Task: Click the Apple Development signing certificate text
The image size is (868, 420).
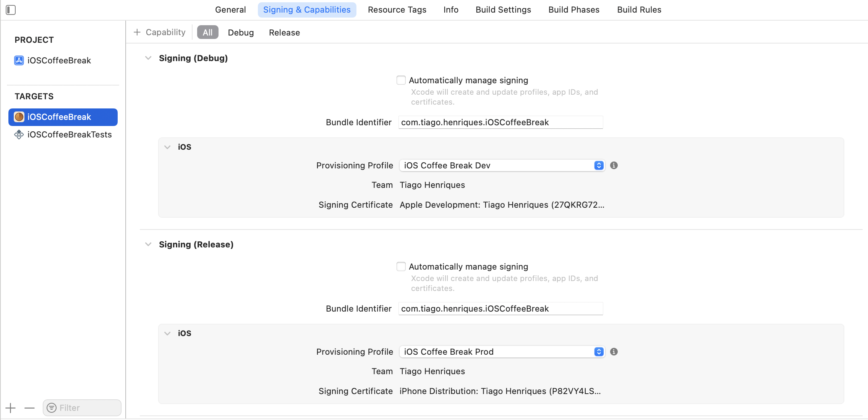Action: (502, 205)
